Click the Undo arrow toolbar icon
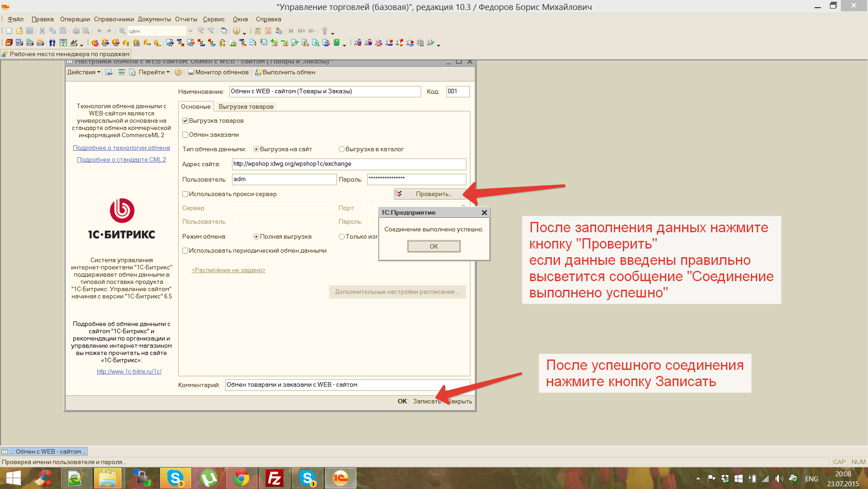The image size is (868, 489). 100,31
